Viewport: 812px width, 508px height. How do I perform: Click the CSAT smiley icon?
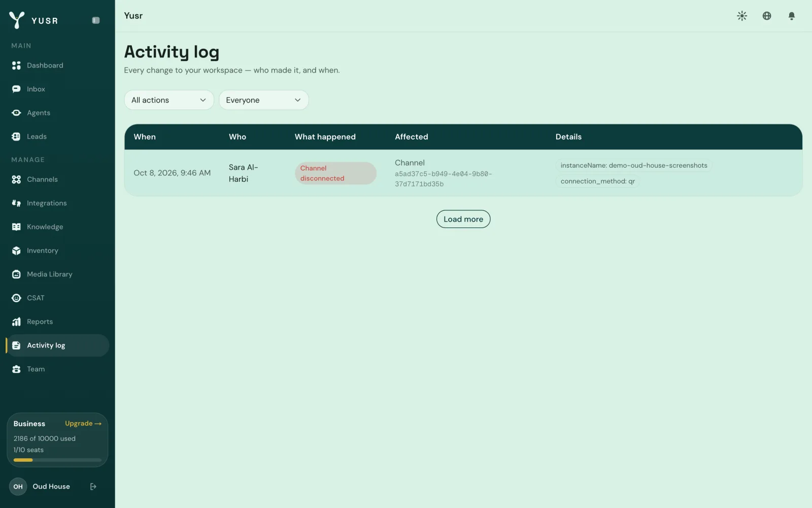[16, 298]
